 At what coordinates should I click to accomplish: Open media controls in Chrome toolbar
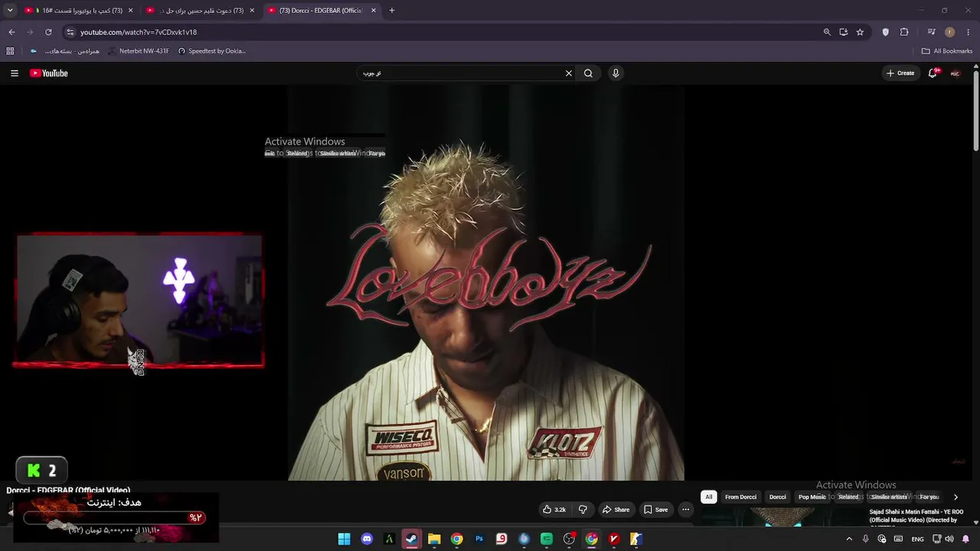(x=931, y=32)
